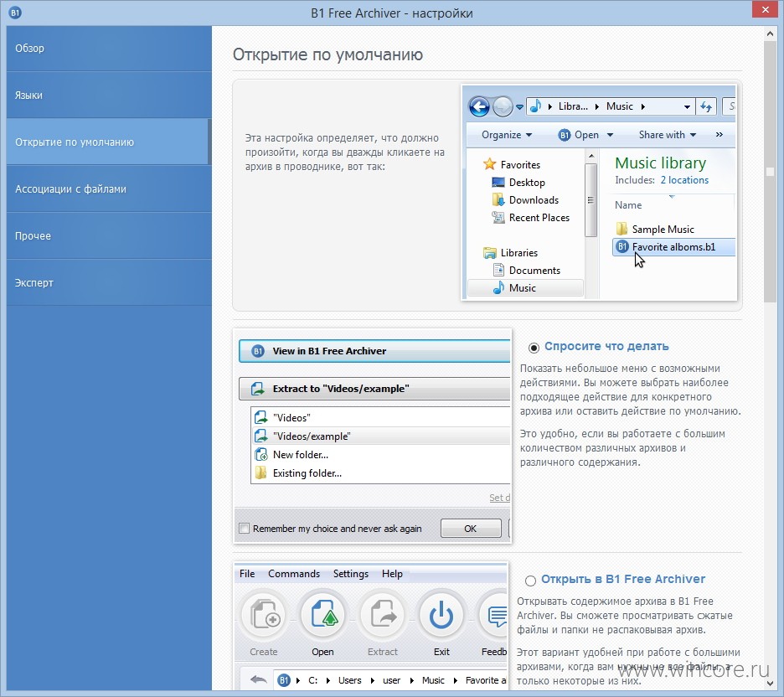Screen dimensions: 784x697
Task: Click the B1 icon of Favorite alboms.b1
Action: 622,246
